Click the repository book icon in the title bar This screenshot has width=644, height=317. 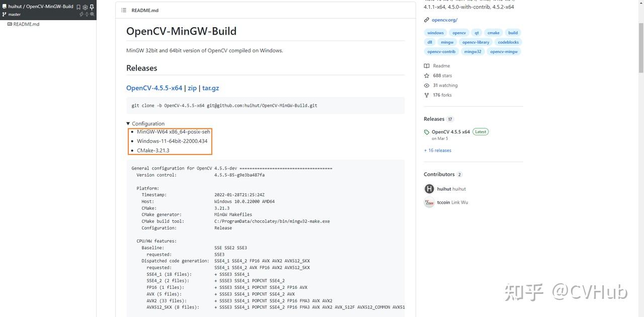point(5,7)
